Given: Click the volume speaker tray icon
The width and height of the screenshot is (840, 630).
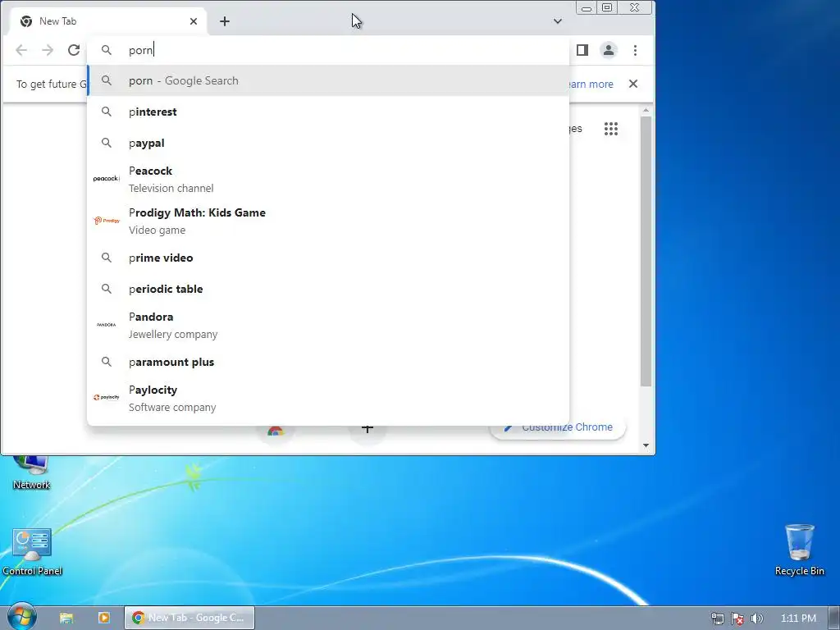Looking at the screenshot, I should click(x=757, y=619).
